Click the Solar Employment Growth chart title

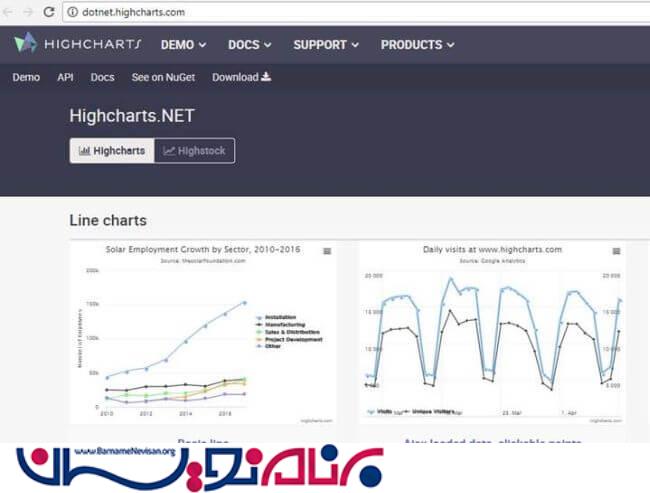203,250
